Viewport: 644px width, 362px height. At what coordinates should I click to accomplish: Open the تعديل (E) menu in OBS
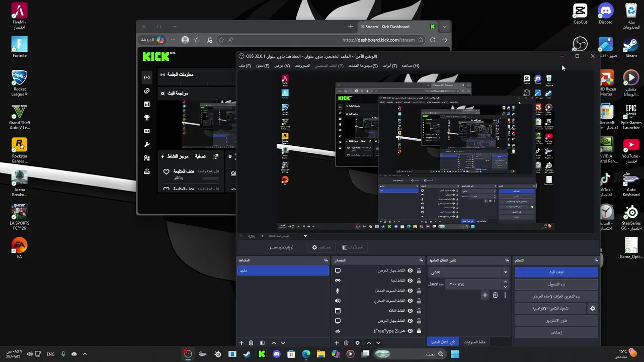click(x=262, y=66)
